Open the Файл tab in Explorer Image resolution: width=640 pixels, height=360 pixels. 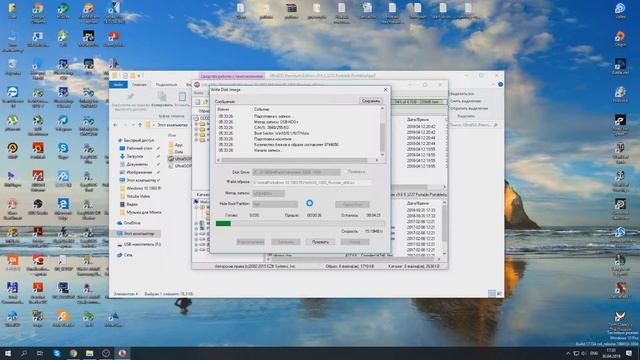[x=118, y=84]
